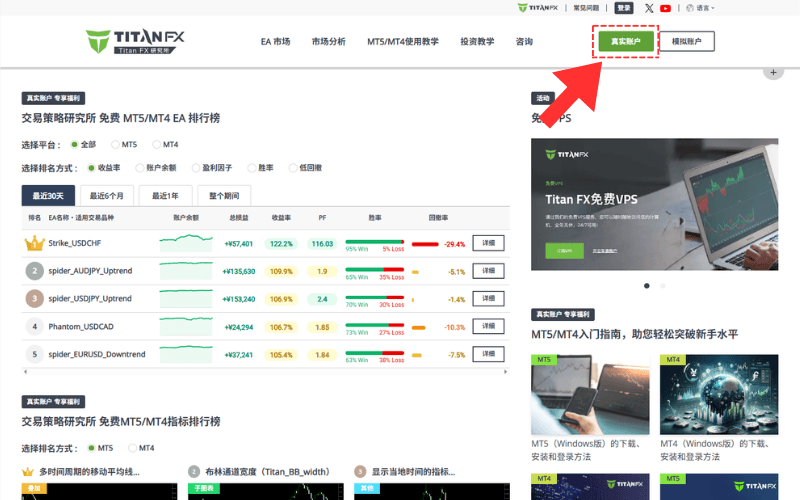The width and height of the screenshot is (800, 500).
Task: Click rank 2 badge for spider_AUDJPY_Uptrend
Action: (34, 271)
